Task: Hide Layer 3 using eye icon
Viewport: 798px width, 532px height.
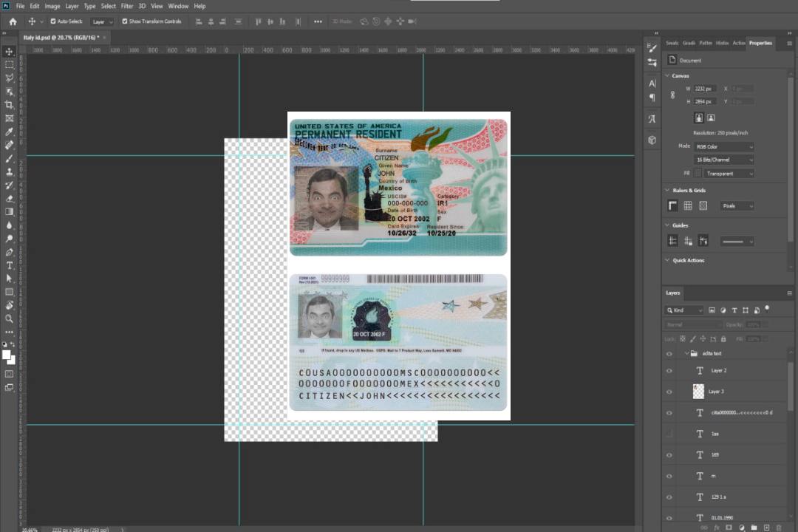Action: click(669, 392)
